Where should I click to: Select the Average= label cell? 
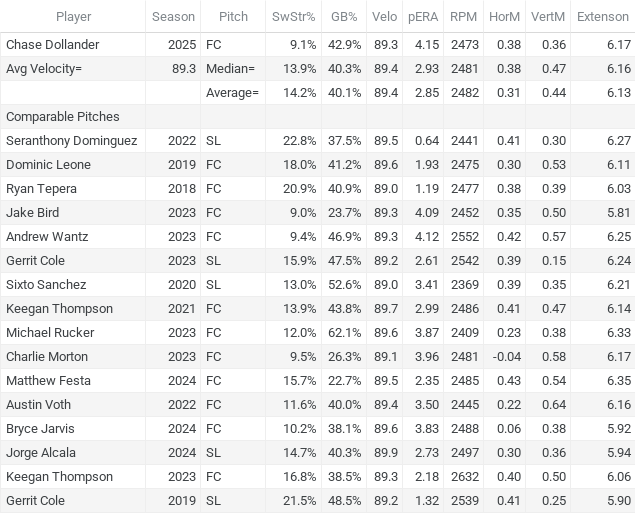coord(233,93)
